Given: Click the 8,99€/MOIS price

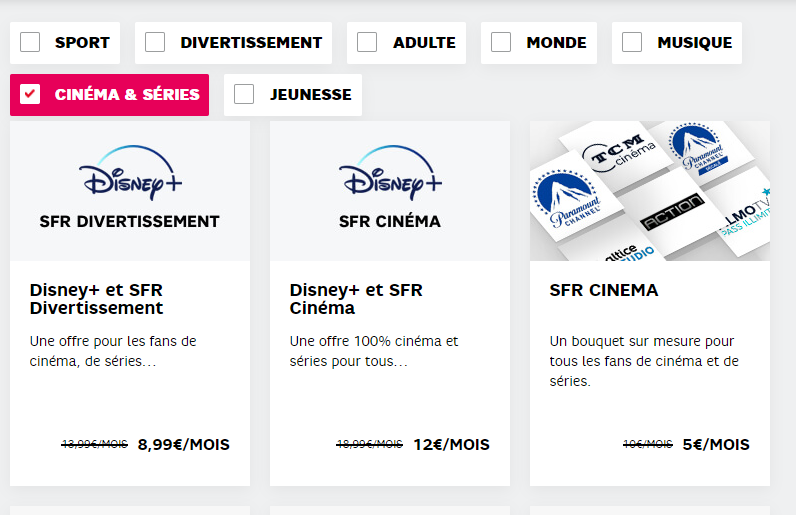Looking at the screenshot, I should tap(184, 445).
